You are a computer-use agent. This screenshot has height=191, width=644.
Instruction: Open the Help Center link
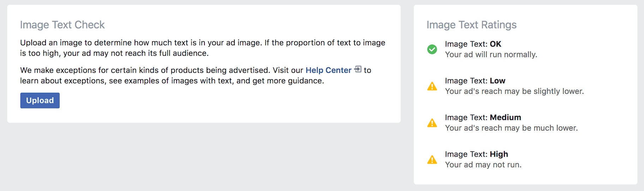click(x=328, y=70)
